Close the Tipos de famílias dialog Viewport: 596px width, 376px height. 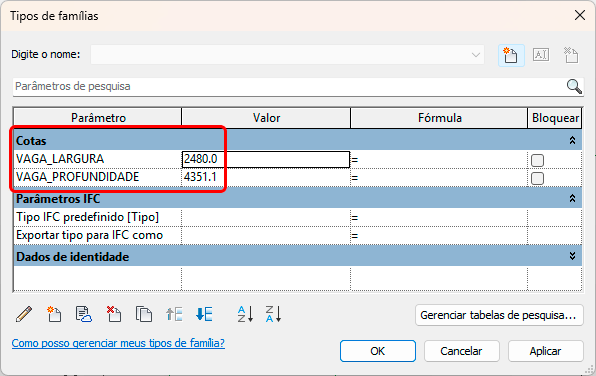click(580, 15)
